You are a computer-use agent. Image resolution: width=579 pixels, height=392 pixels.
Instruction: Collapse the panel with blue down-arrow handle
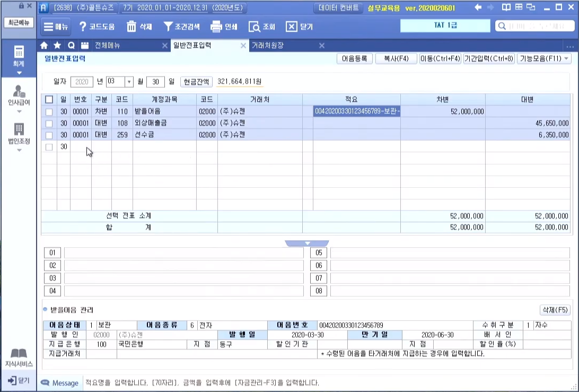point(306,243)
